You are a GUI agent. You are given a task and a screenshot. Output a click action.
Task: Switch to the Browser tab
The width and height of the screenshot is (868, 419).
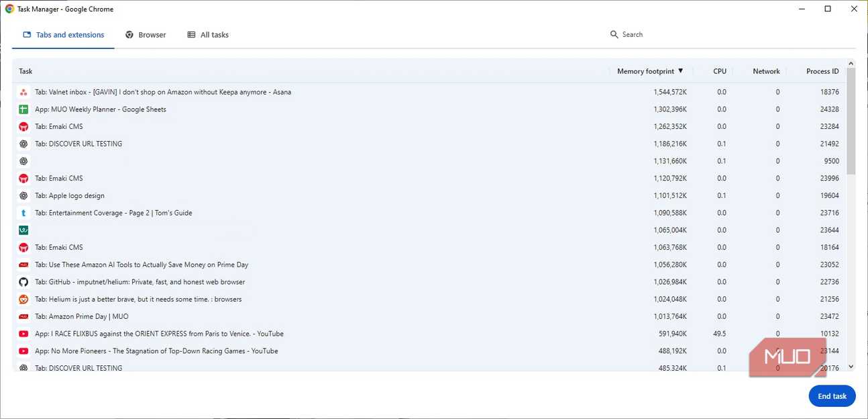coord(146,35)
